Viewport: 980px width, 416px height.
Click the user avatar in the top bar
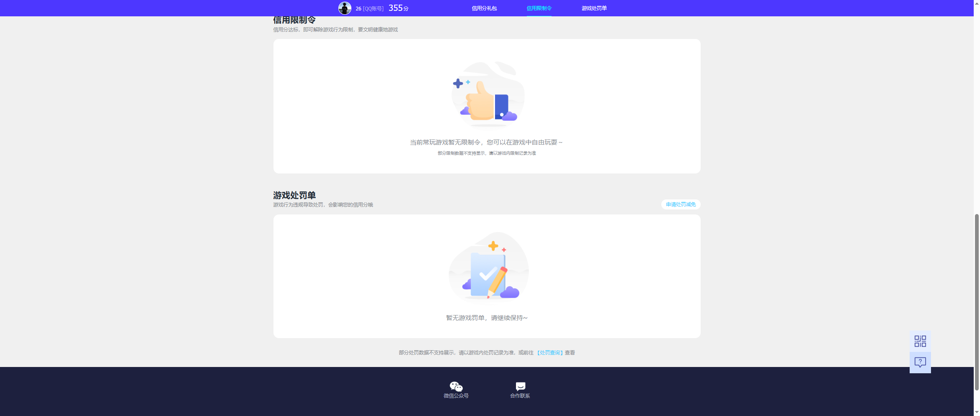click(345, 8)
